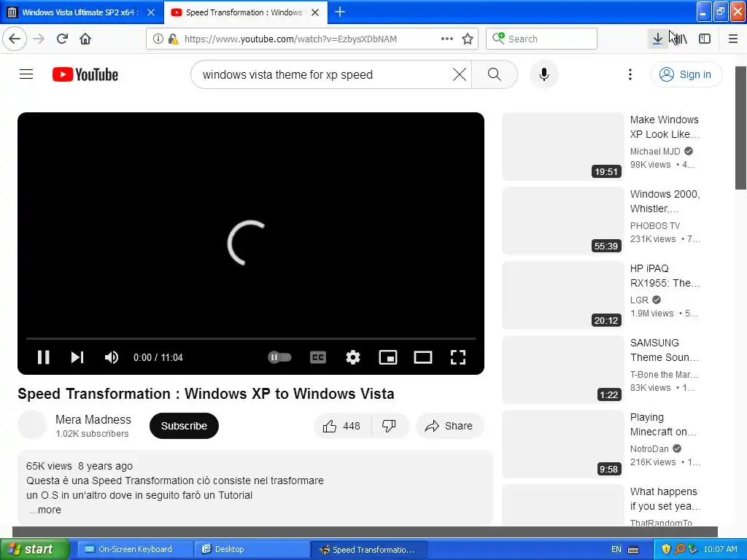Sign in to YouTube

coord(686,74)
